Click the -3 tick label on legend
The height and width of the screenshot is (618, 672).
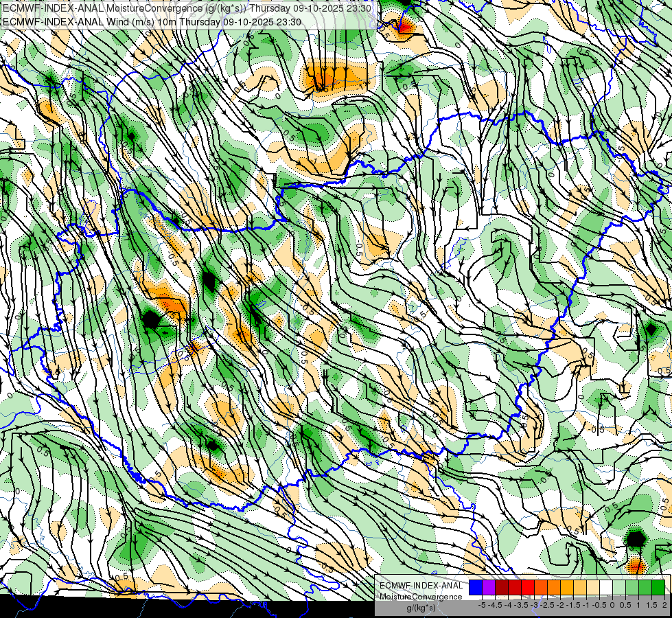(x=535, y=605)
